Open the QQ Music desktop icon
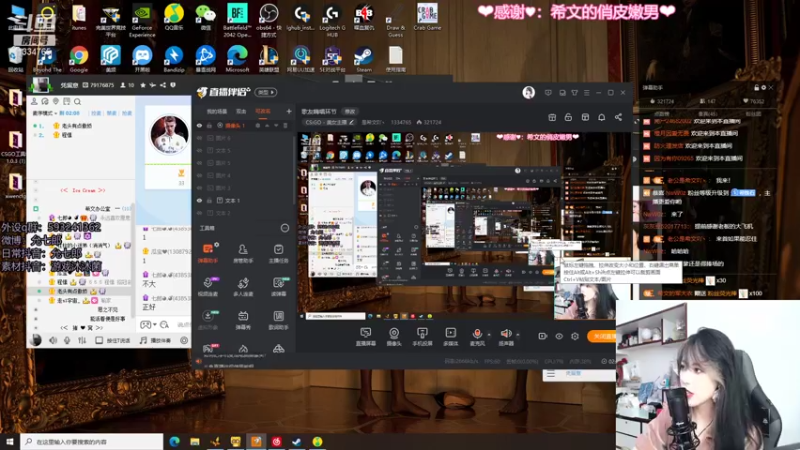The image size is (800, 450). coord(173,18)
